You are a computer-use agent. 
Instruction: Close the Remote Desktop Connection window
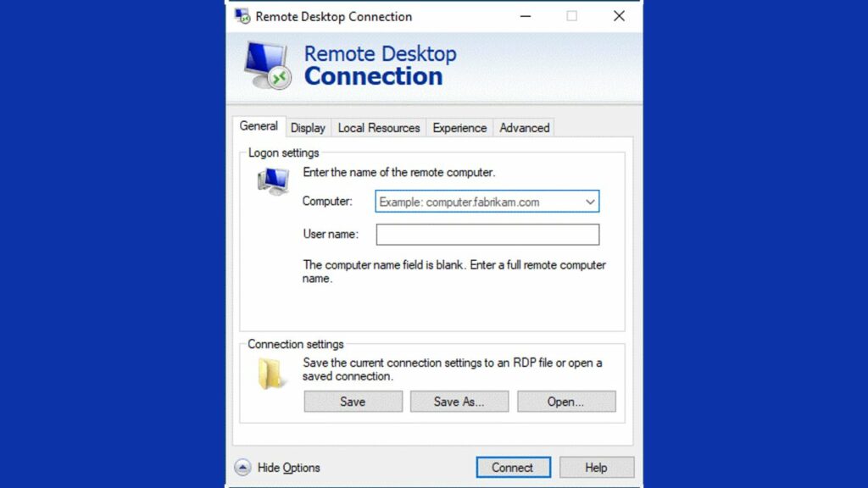(619, 16)
